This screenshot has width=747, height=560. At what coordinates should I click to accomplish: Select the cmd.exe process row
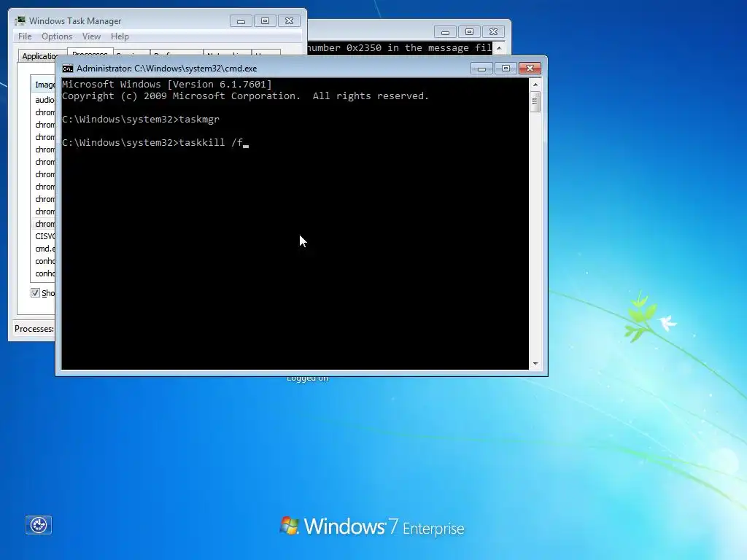44,249
